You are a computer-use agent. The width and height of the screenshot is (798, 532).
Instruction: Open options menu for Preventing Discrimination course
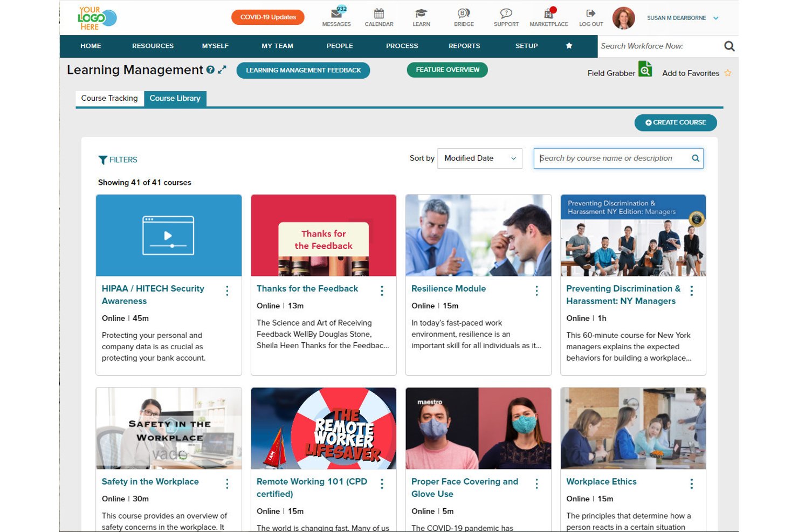tap(691, 291)
